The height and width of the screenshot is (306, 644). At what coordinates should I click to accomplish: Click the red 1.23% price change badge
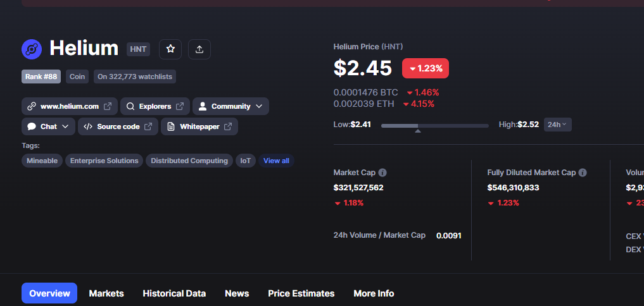[426, 68]
